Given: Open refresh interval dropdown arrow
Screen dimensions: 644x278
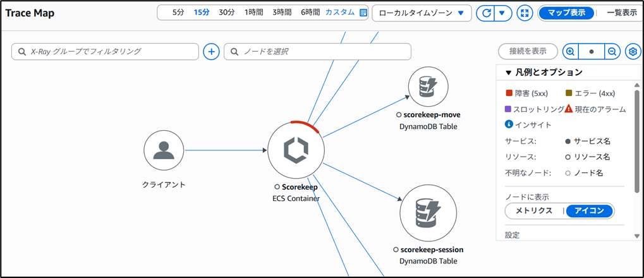Looking at the screenshot, I should point(503,13).
